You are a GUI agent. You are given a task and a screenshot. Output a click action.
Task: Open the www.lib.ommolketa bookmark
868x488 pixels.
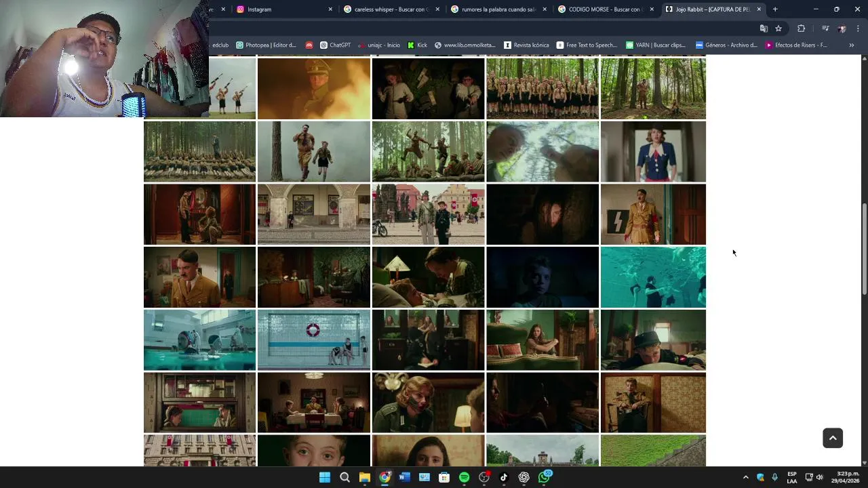465,45
